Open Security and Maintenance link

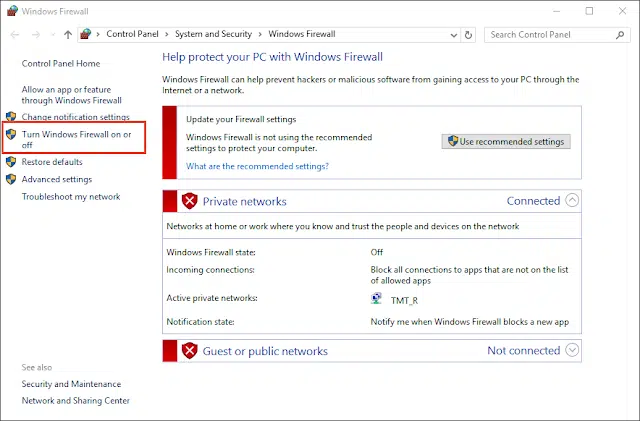[71, 384]
